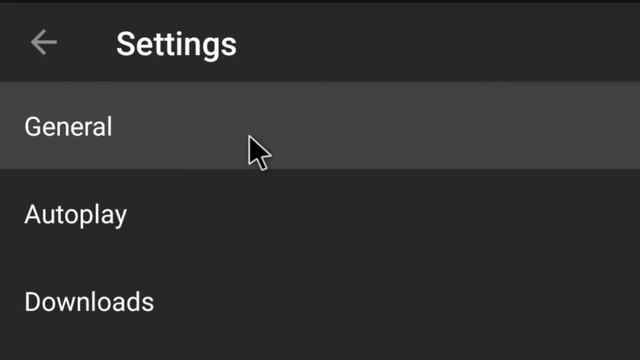Screen dimensions: 640x360
Task: Open the General settings section
Action: (x=320, y=125)
